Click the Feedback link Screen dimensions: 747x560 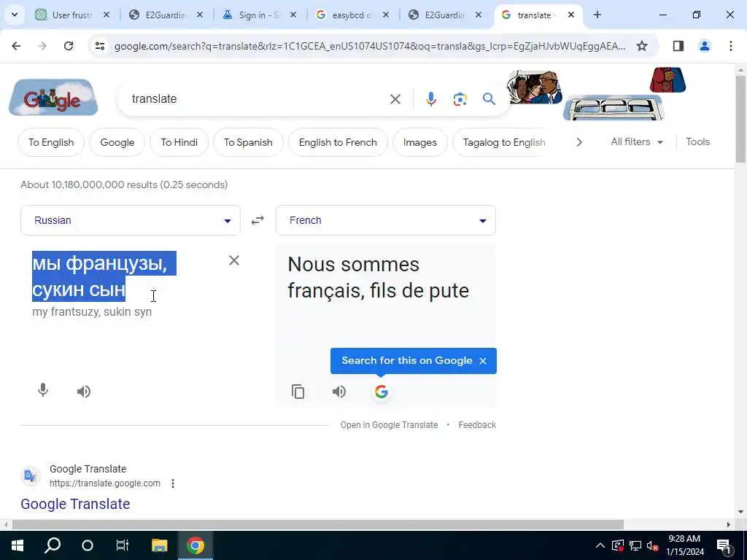[477, 425]
